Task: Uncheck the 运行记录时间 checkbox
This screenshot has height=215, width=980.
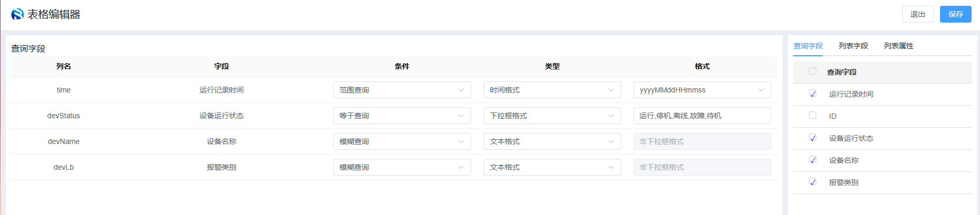Action: tap(813, 94)
